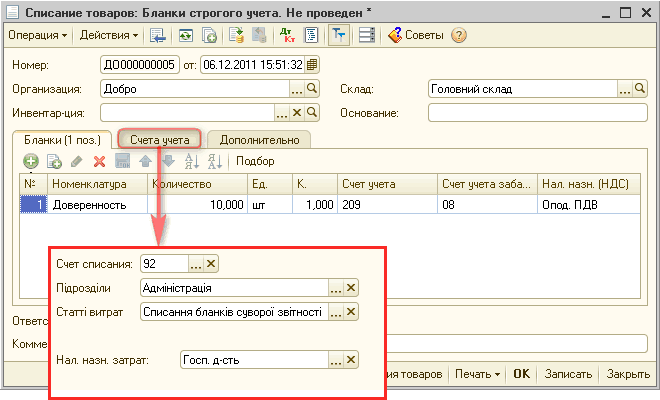660x400 pixels.
Task: Open the Операция dropdown menu
Action: [x=37, y=35]
